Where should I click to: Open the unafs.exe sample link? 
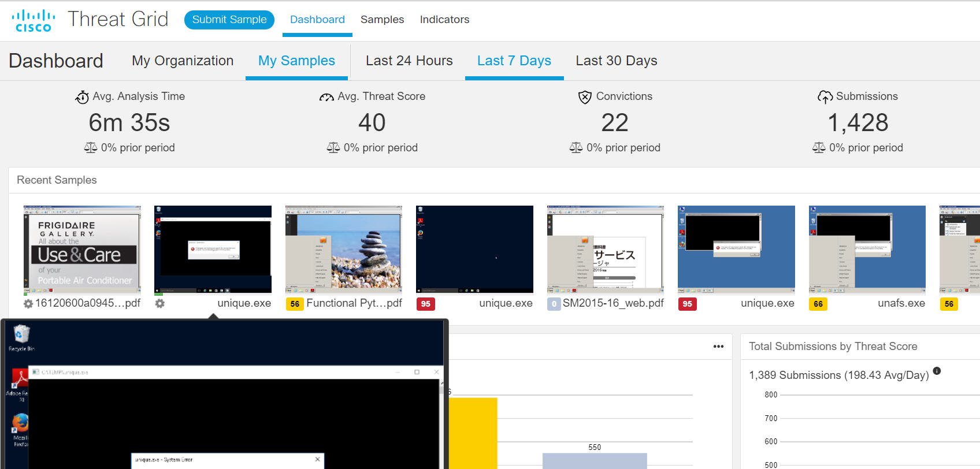point(901,303)
